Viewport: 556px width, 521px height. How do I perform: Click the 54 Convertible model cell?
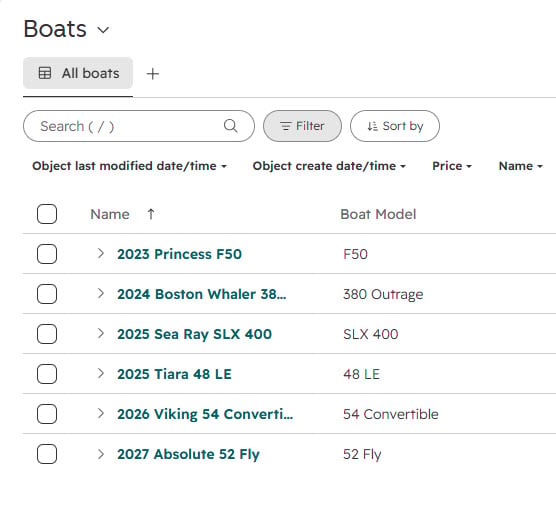click(390, 414)
